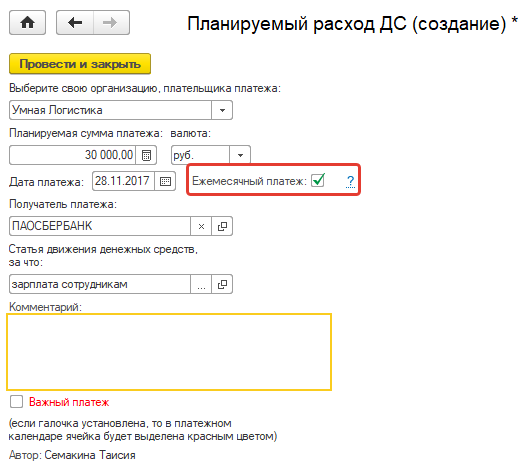The width and height of the screenshot is (532, 466).
Task: Click the зарплата сотрудникам field
Action: pyautogui.click(x=100, y=284)
